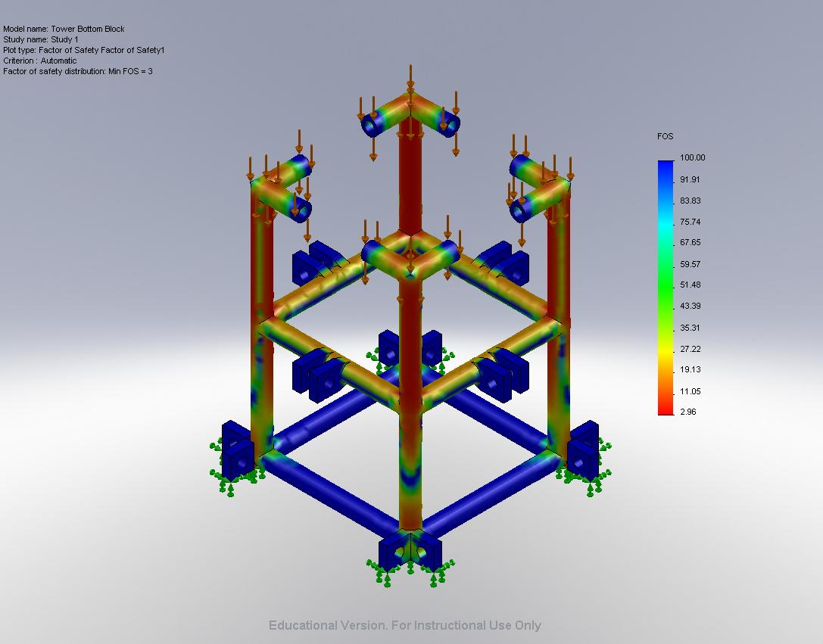The width and height of the screenshot is (823, 644).
Task: Click the 19.13 legend value
Action: (691, 369)
